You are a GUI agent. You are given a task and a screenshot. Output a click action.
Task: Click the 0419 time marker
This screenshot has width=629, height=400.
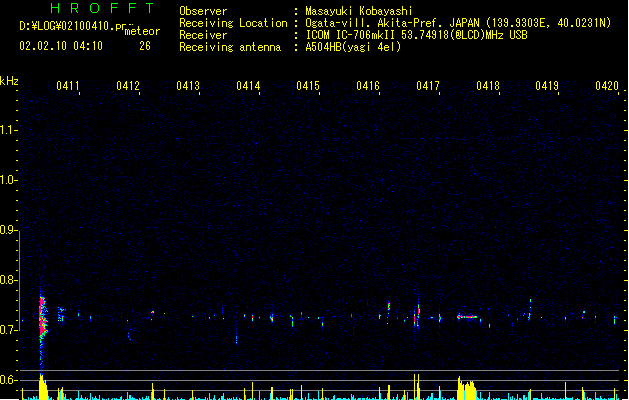click(x=547, y=86)
